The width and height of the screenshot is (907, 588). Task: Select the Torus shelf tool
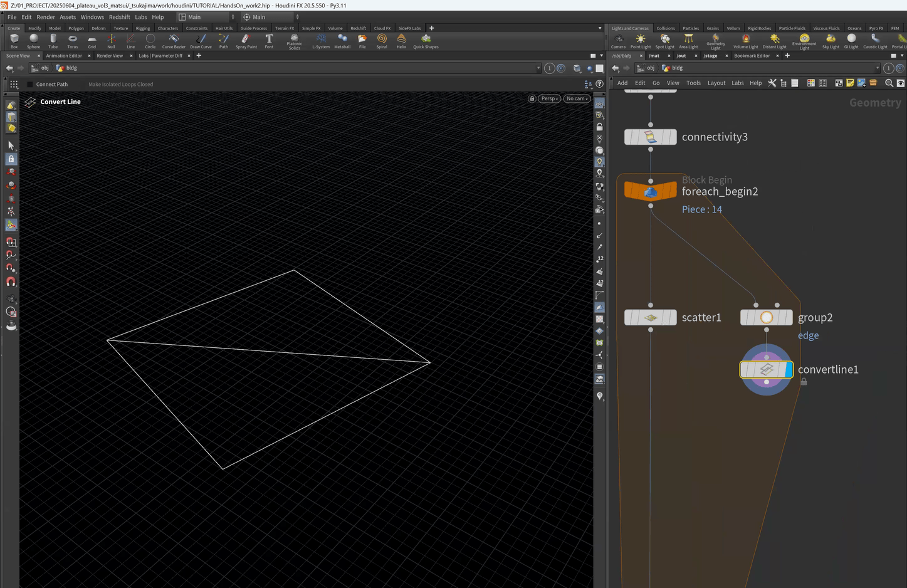[73, 41]
